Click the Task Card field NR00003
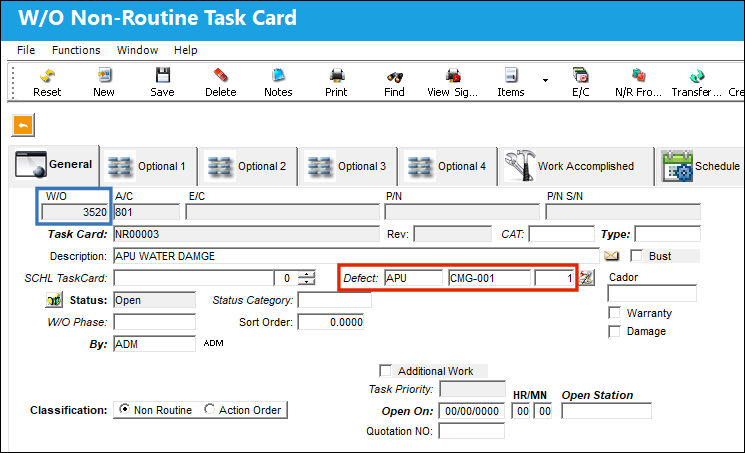 [246, 234]
